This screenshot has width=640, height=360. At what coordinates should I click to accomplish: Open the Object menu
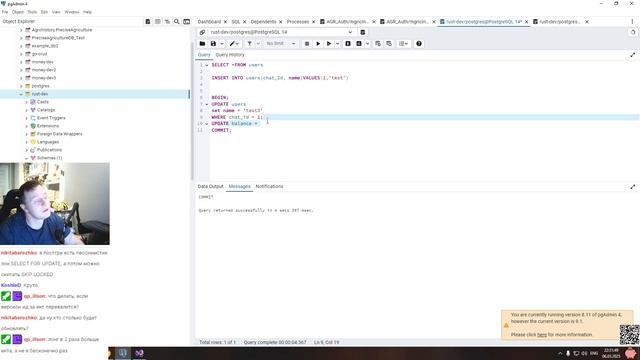pyautogui.click(x=18, y=12)
